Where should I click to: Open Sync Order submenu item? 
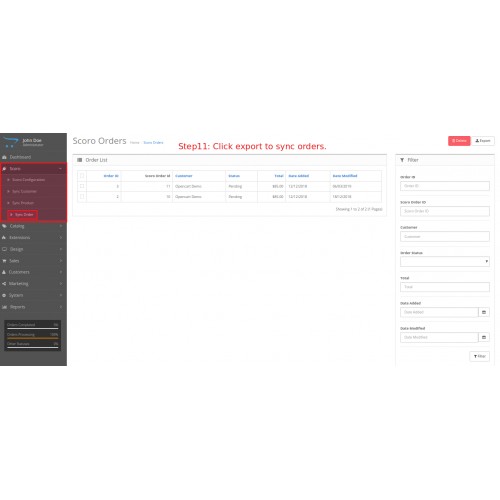point(23,215)
